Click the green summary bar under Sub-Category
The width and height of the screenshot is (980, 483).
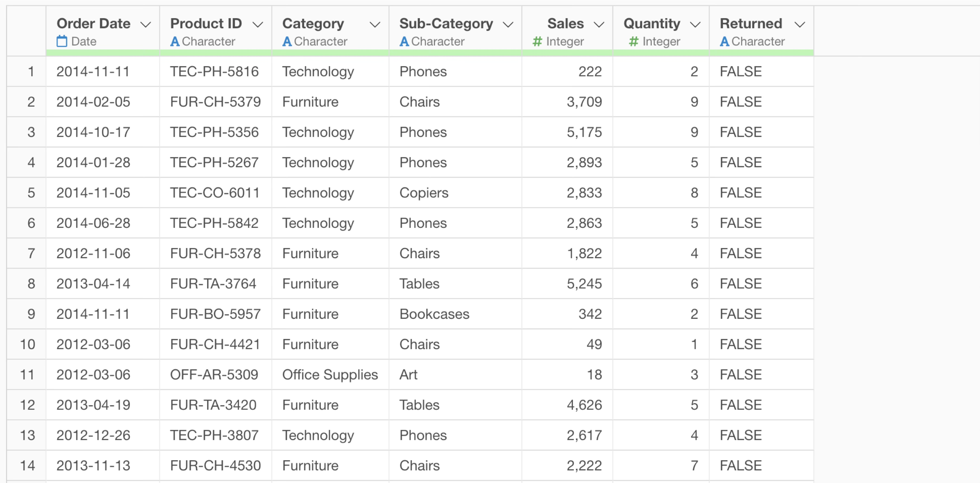point(455,53)
